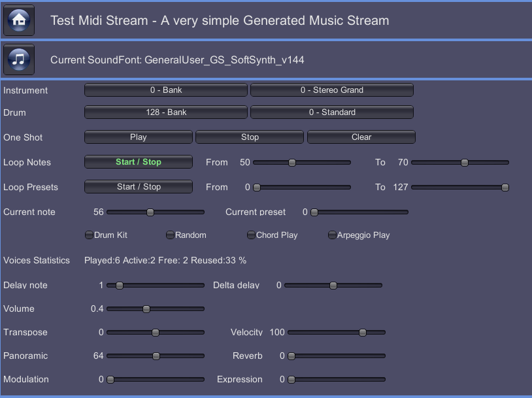The width and height of the screenshot is (532, 398).
Task: Toggle Loop Presets Start / Stop
Action: 139,187
